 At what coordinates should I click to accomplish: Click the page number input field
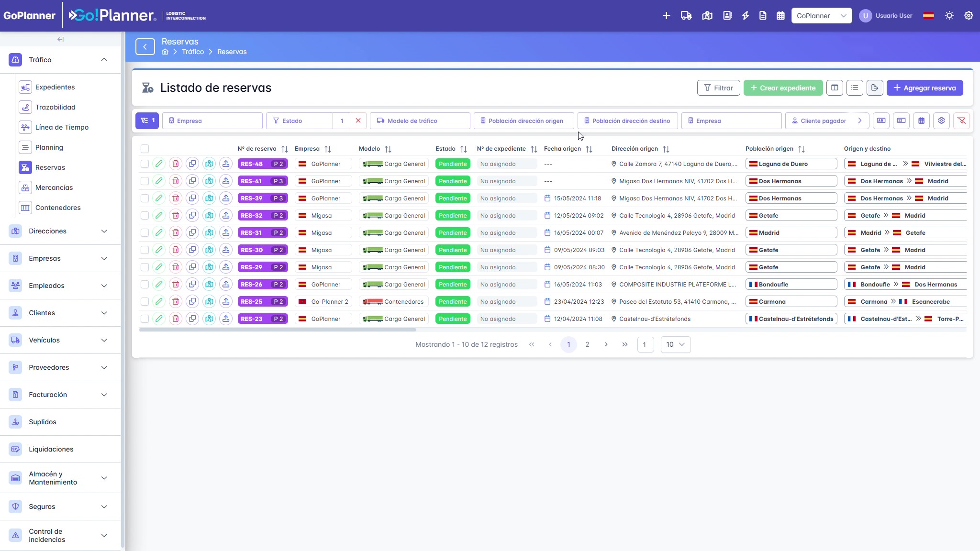645,345
